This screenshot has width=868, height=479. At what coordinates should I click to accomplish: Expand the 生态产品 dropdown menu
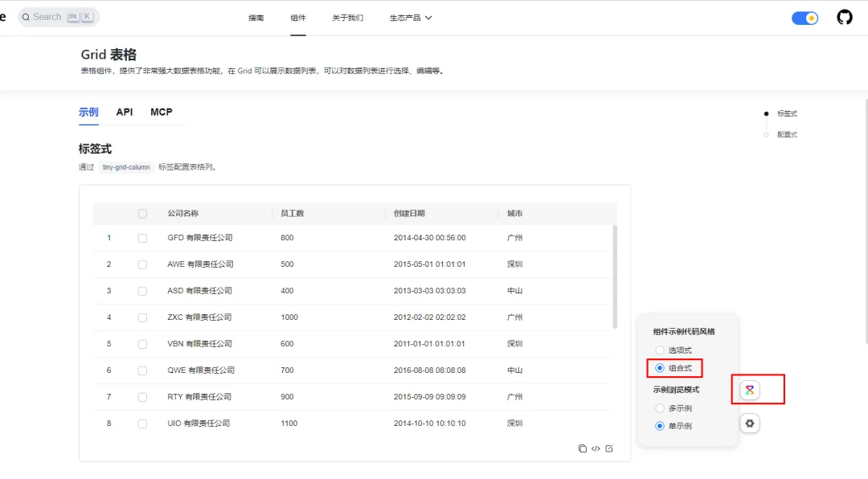(x=410, y=18)
